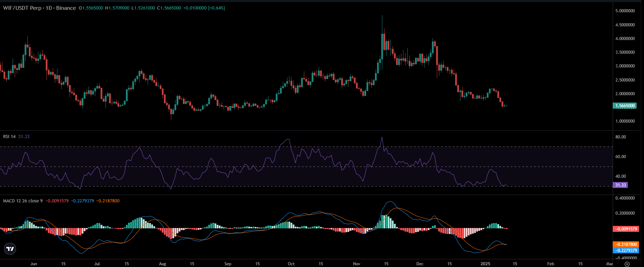The height and width of the screenshot is (267, 644).
Task: Click the 2025 label on the time axis
Action: click(485, 263)
